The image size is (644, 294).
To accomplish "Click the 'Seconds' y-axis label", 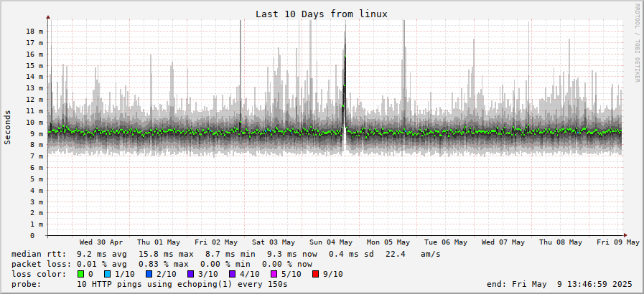I will pos(7,127).
